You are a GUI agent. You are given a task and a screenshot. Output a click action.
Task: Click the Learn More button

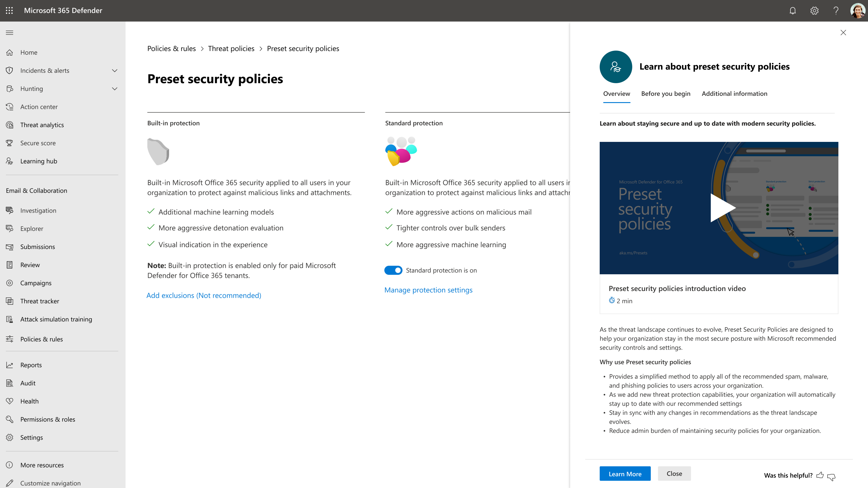[625, 474]
